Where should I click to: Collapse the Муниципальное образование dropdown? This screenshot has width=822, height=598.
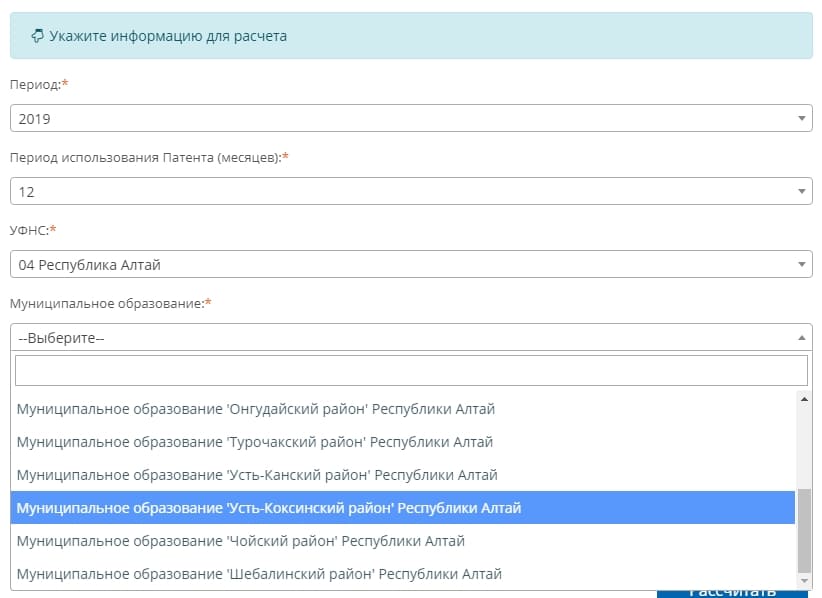tap(411, 338)
